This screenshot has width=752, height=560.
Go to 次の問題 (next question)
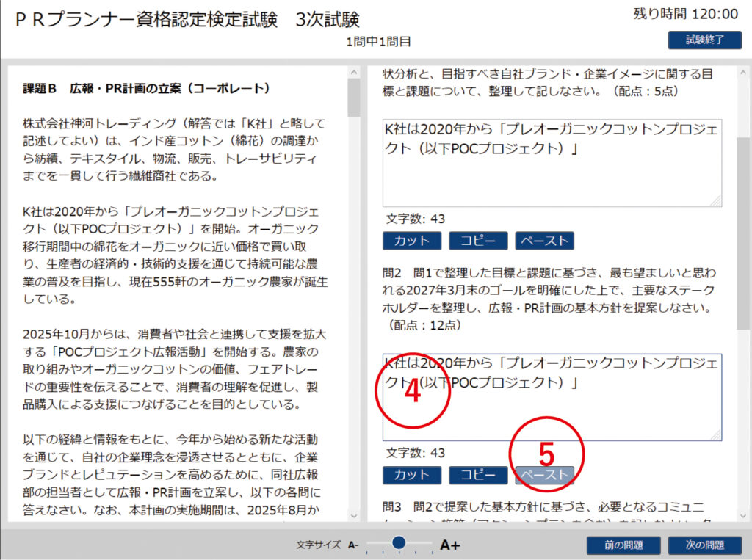point(705,545)
